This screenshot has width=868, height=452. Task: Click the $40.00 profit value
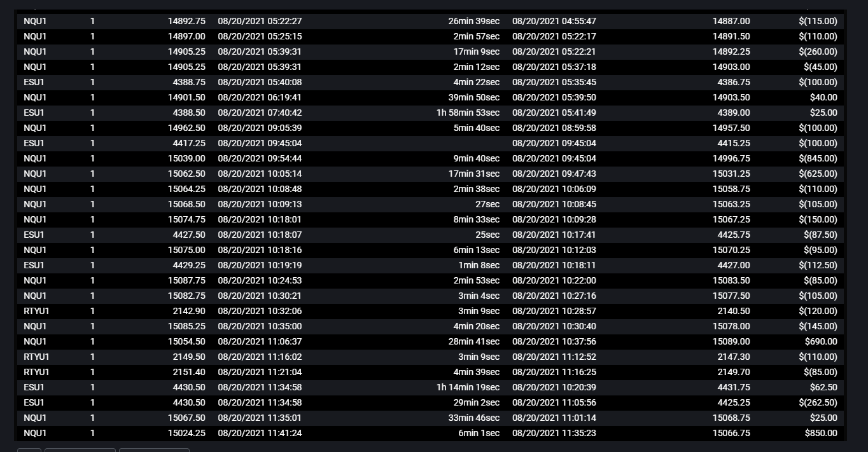pos(823,97)
